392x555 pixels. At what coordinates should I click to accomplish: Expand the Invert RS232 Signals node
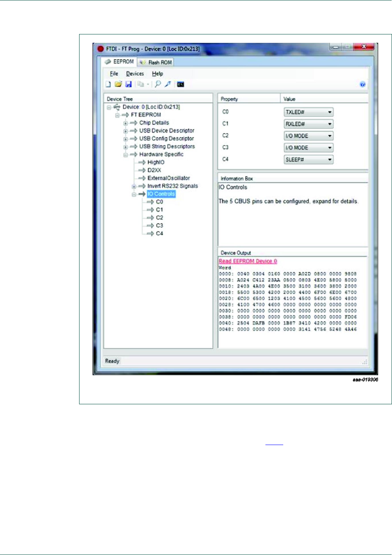coord(134,186)
